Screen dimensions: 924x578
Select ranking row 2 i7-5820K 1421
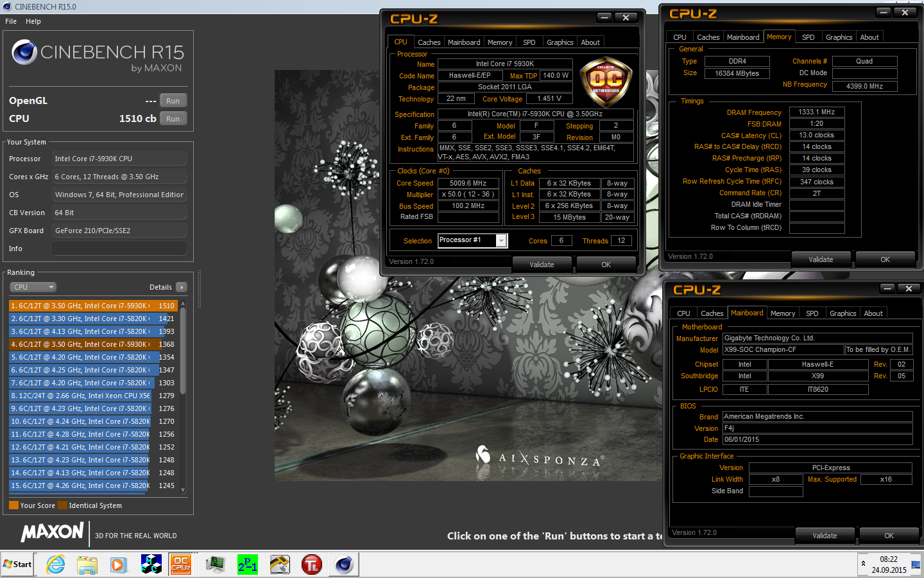(93, 319)
